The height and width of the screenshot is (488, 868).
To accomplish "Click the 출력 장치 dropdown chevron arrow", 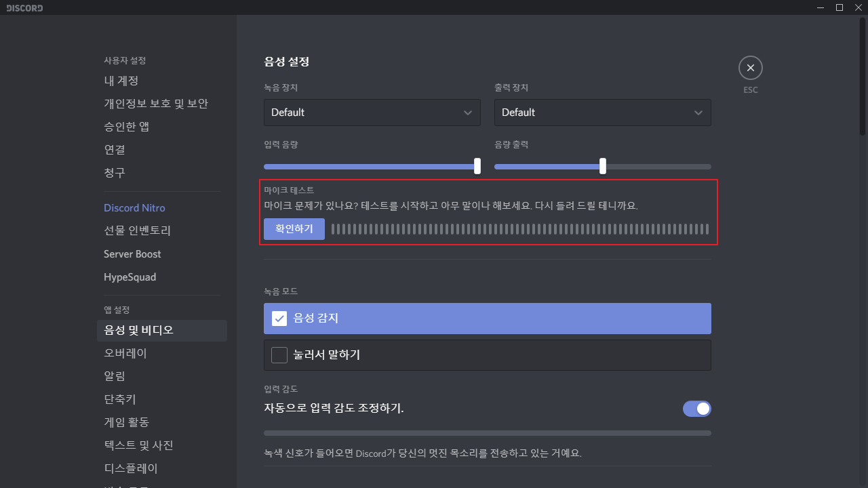I will [698, 113].
